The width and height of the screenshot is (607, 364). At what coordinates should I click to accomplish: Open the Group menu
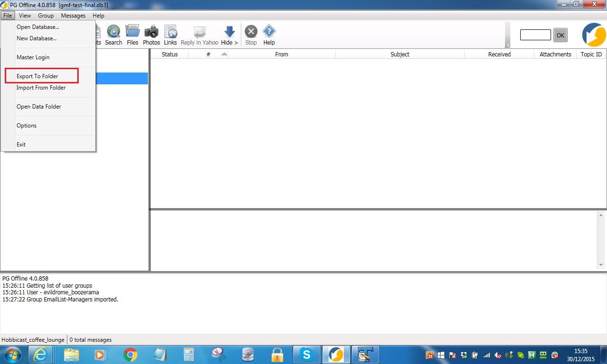46,16
